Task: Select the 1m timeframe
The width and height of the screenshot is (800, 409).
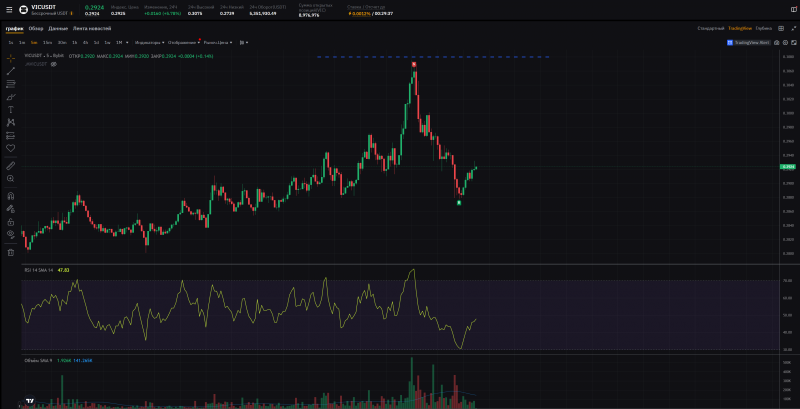Action: (x=22, y=42)
